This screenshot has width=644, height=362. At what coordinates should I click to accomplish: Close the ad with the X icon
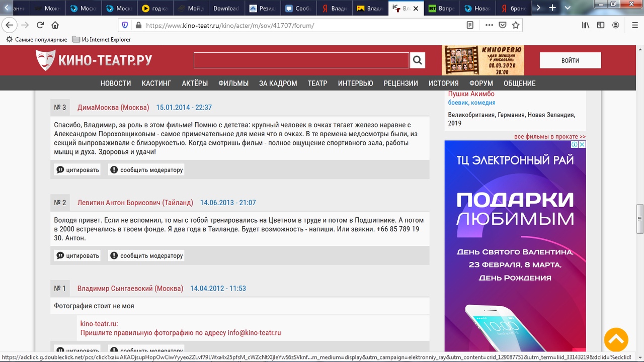(582, 144)
